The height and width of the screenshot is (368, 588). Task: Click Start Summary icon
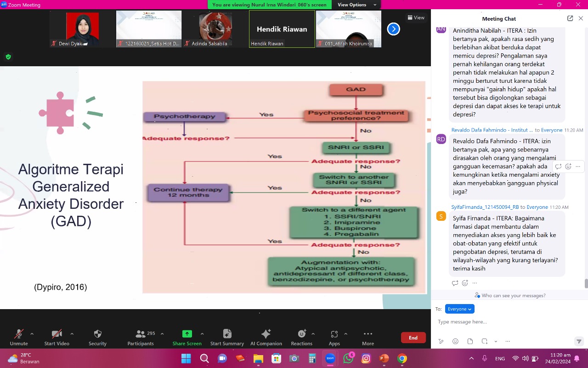pyautogui.click(x=227, y=334)
